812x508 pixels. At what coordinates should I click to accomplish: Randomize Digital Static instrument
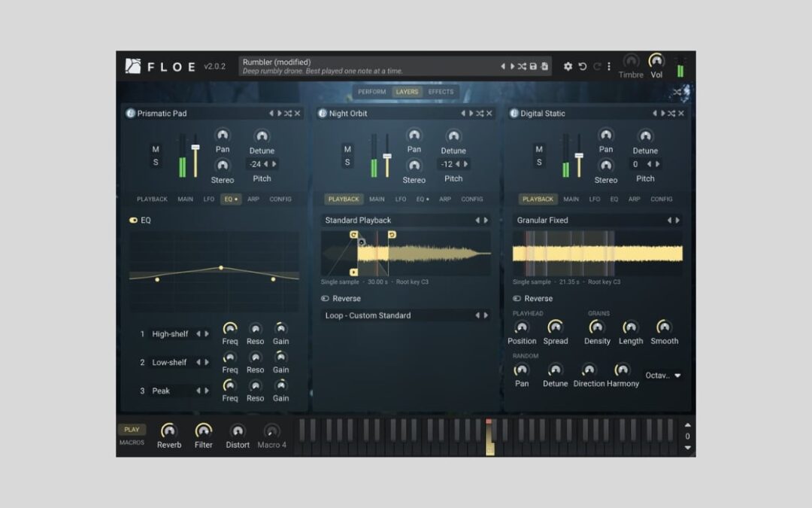(x=671, y=113)
